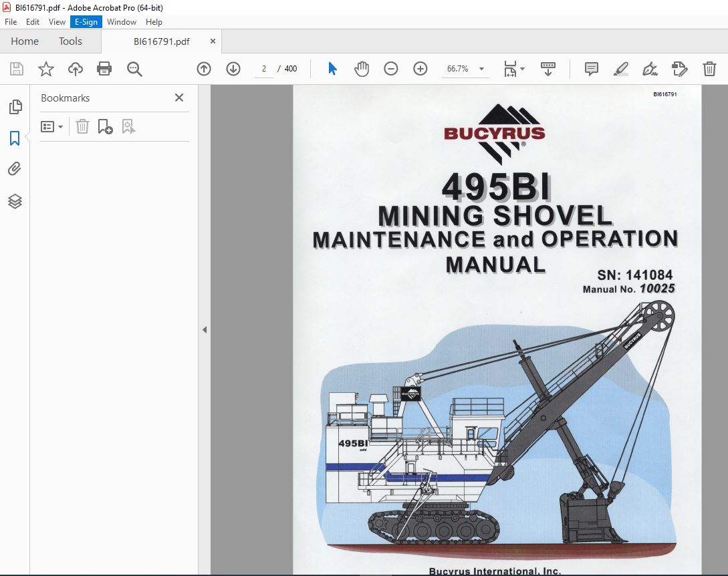Toggle the Bookmarks panel icon
Screen dimensions: 728x576
pos(15,138)
